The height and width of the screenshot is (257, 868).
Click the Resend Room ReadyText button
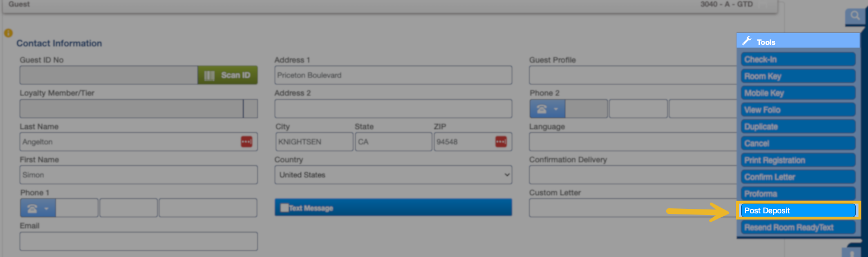(x=798, y=227)
